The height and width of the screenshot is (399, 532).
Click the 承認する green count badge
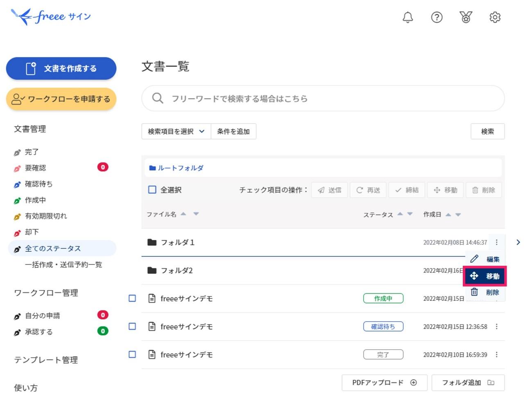point(103,331)
